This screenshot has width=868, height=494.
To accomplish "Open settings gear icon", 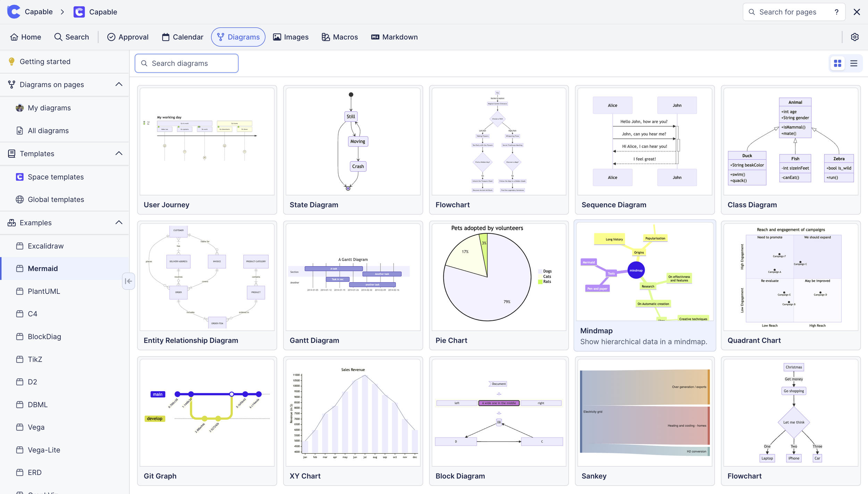I will click(x=854, y=37).
